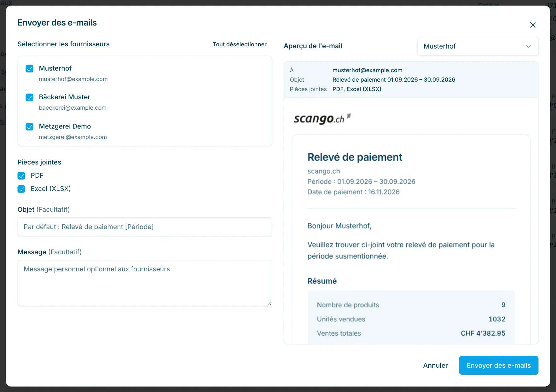Viewport: 556px width, 392px height.
Task: Click the subject line in email preview header
Action: [x=394, y=80]
